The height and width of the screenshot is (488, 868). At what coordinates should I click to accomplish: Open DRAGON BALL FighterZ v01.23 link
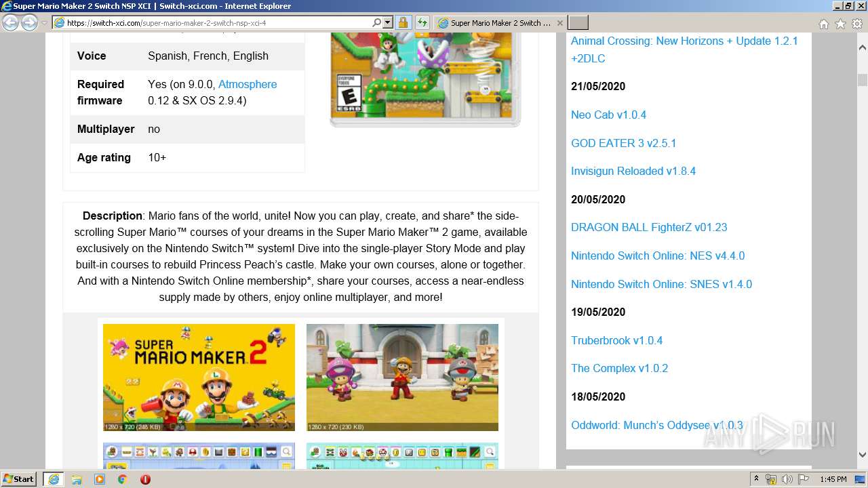(x=649, y=227)
